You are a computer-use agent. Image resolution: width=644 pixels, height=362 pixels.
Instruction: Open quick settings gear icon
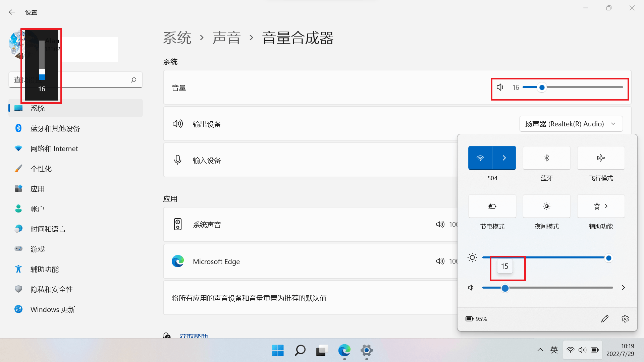[x=625, y=319]
